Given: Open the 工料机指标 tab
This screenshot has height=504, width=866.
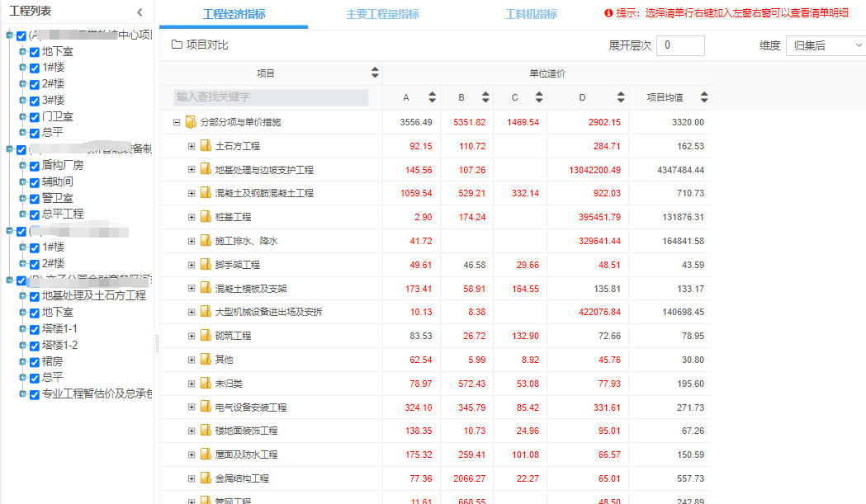Looking at the screenshot, I should (x=531, y=14).
